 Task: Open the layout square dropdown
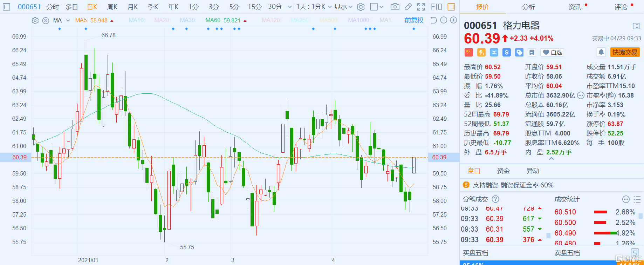pos(377,7)
